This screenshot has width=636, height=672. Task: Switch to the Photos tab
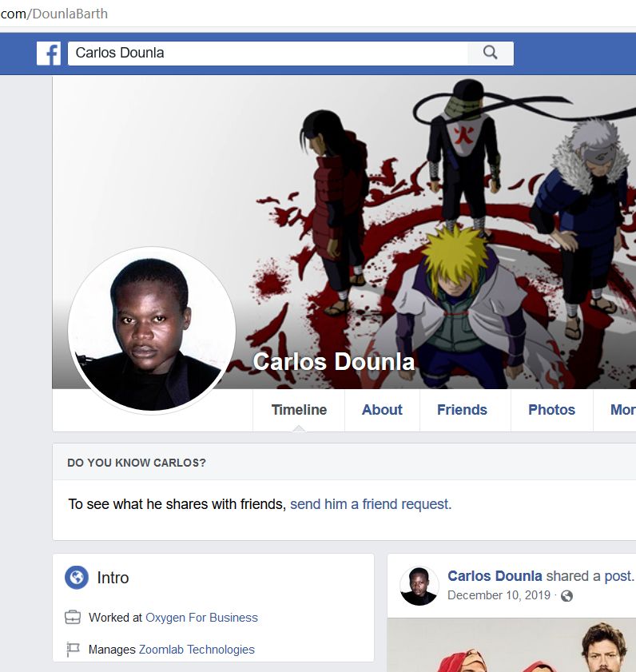pyautogui.click(x=551, y=410)
